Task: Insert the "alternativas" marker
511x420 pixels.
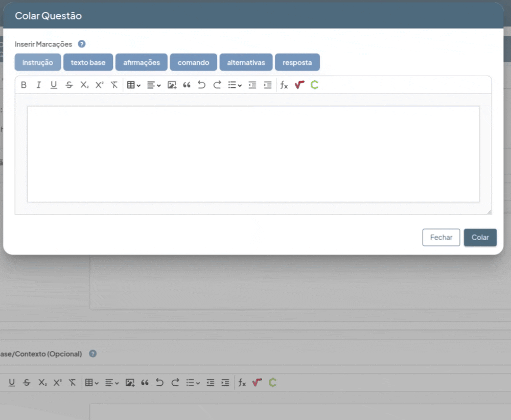Action: coord(246,62)
